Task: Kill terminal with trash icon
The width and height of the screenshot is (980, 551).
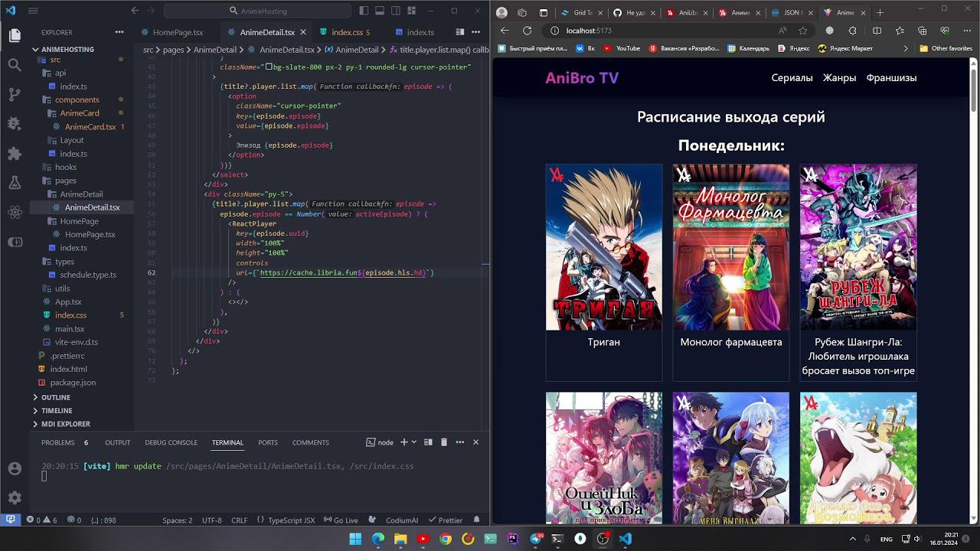Action: 443,442
